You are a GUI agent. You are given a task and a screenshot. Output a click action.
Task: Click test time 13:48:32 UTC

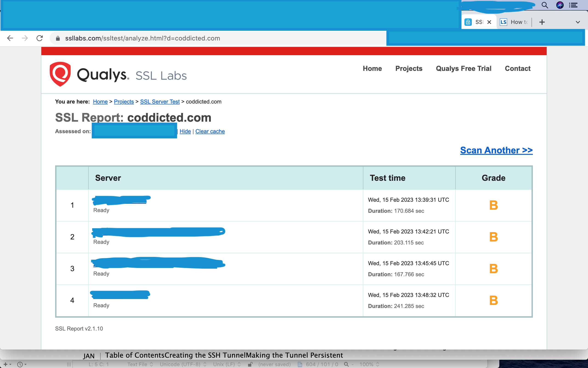[x=408, y=295]
